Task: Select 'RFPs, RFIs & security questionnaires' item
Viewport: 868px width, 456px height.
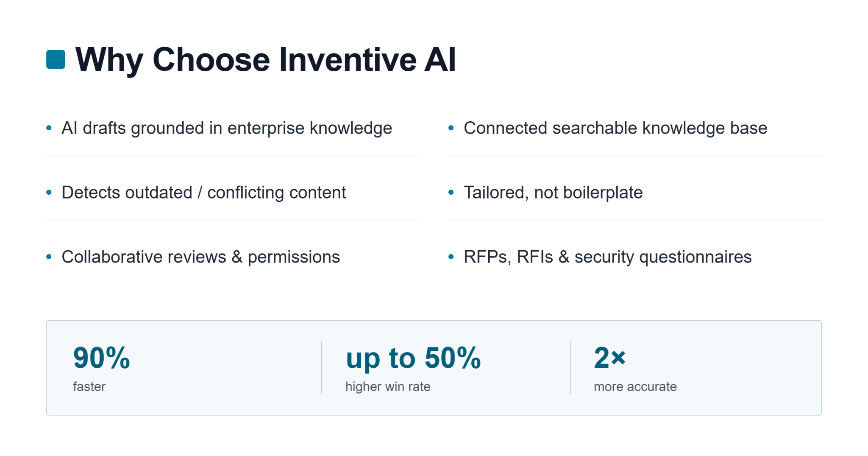Action: click(608, 257)
